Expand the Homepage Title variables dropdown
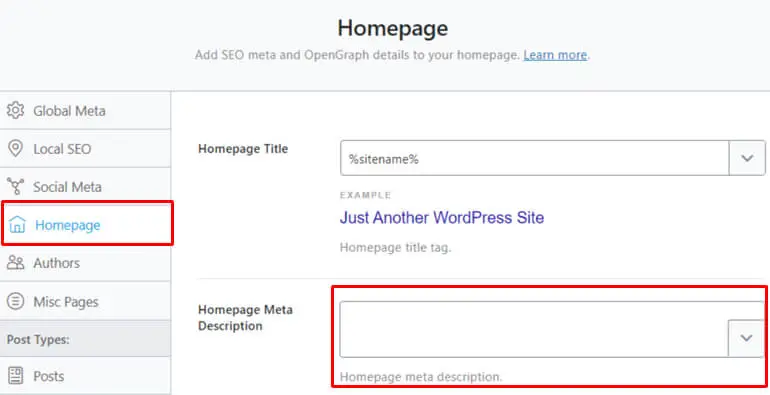 coord(747,158)
